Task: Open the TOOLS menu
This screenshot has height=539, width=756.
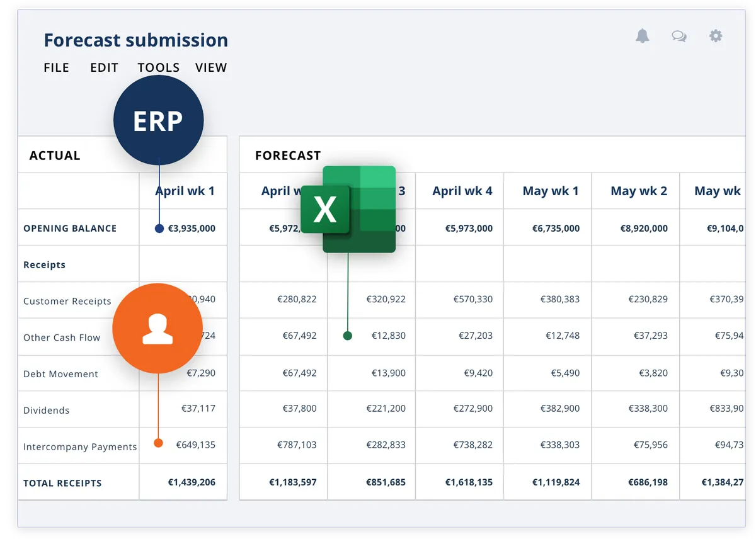Action: [x=159, y=67]
